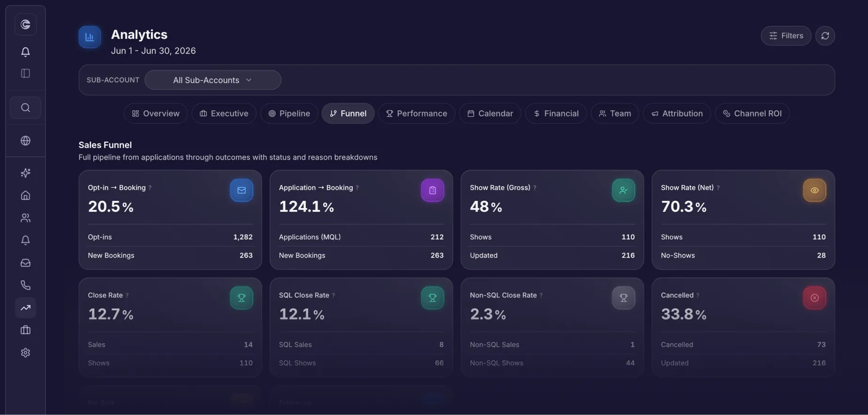The image size is (868, 415).
Task: Open notifications bell at sidebar top
Action: tap(25, 52)
